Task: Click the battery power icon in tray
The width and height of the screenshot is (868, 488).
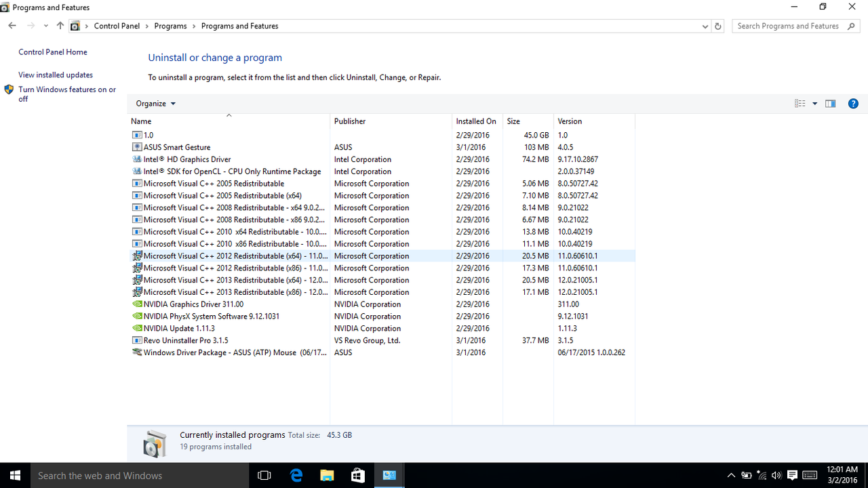Action: pyautogui.click(x=746, y=475)
